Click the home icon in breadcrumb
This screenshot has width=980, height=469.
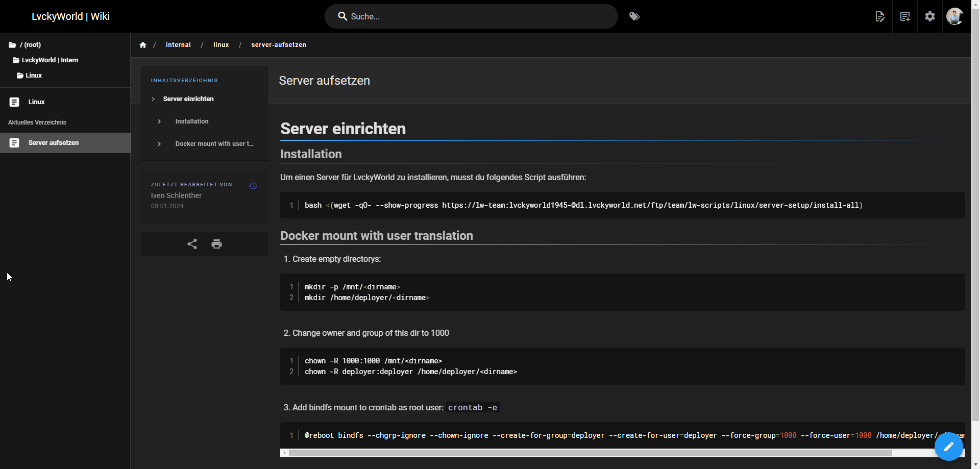coord(143,45)
